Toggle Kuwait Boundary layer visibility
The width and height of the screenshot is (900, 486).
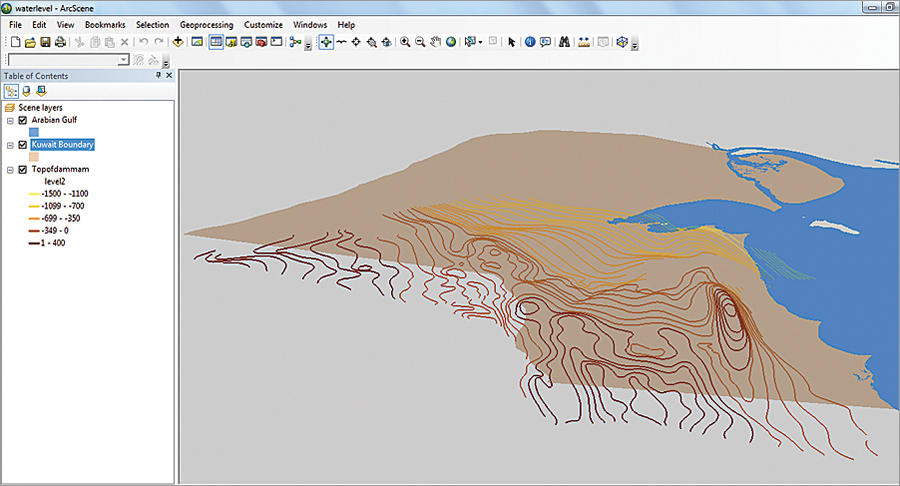23,145
